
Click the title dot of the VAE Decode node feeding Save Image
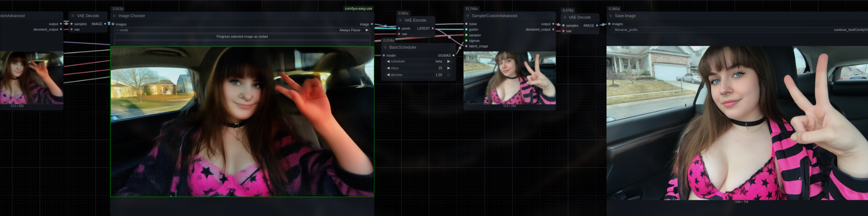pyautogui.click(x=565, y=17)
